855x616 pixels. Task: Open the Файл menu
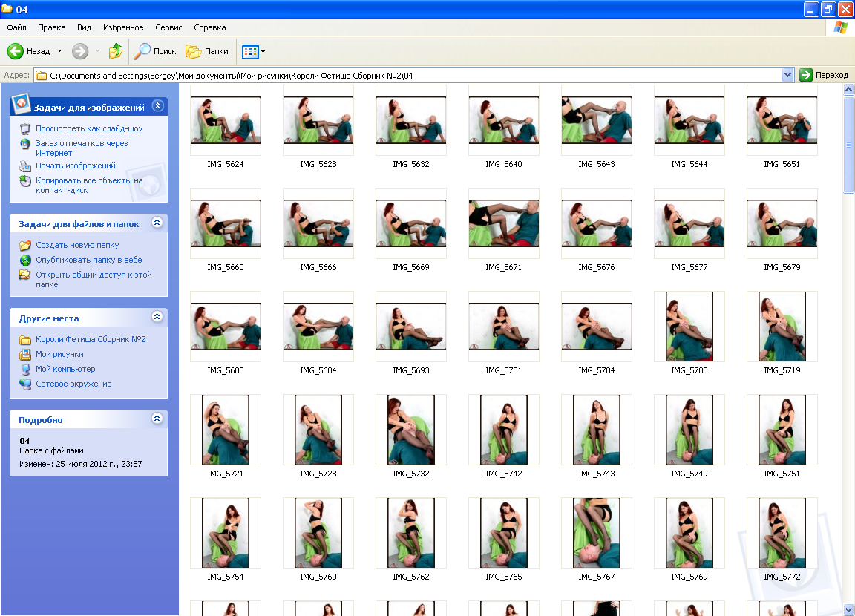17,27
